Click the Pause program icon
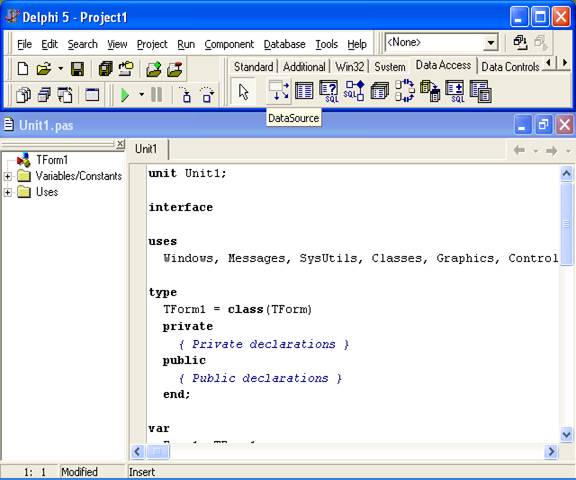This screenshot has height=480, width=576. 156,95
